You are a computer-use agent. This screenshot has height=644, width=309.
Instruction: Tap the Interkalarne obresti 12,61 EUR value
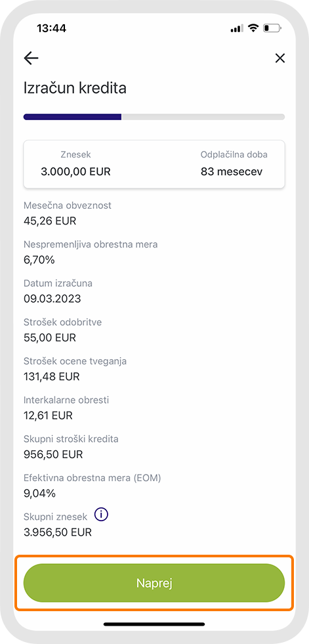[x=49, y=416]
